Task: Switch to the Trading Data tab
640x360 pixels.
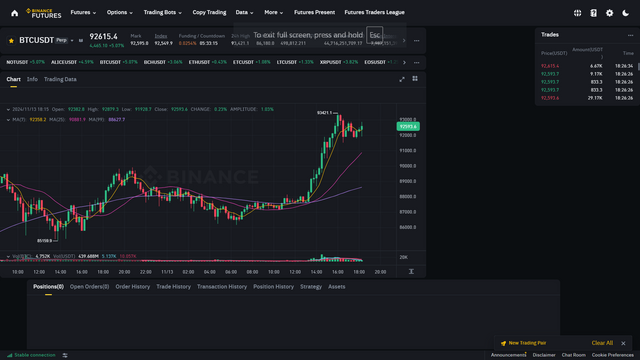Action: pos(60,79)
